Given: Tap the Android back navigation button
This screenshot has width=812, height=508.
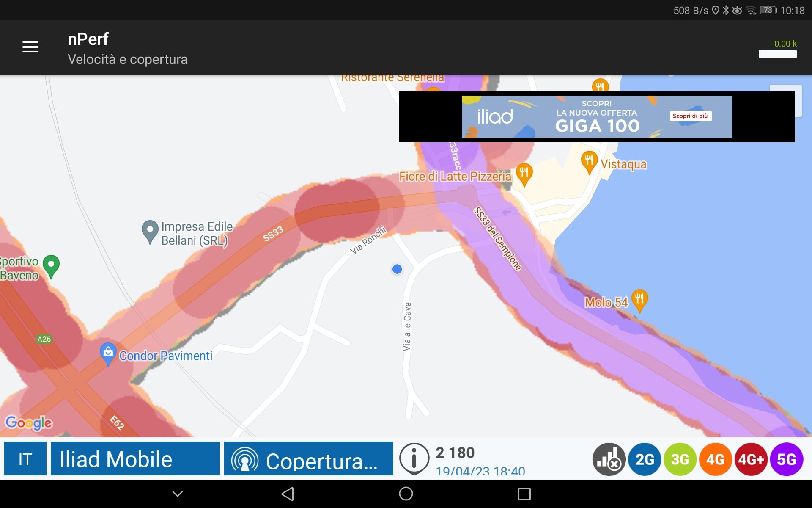Looking at the screenshot, I should coord(288,494).
